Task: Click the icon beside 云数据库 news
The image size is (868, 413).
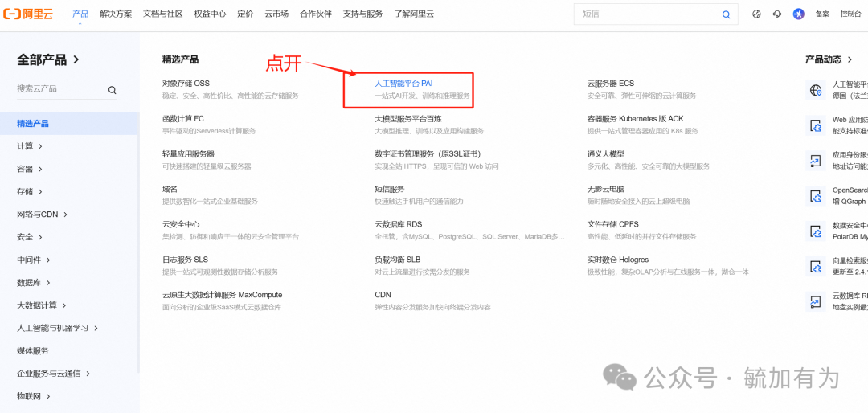Action: tap(815, 302)
